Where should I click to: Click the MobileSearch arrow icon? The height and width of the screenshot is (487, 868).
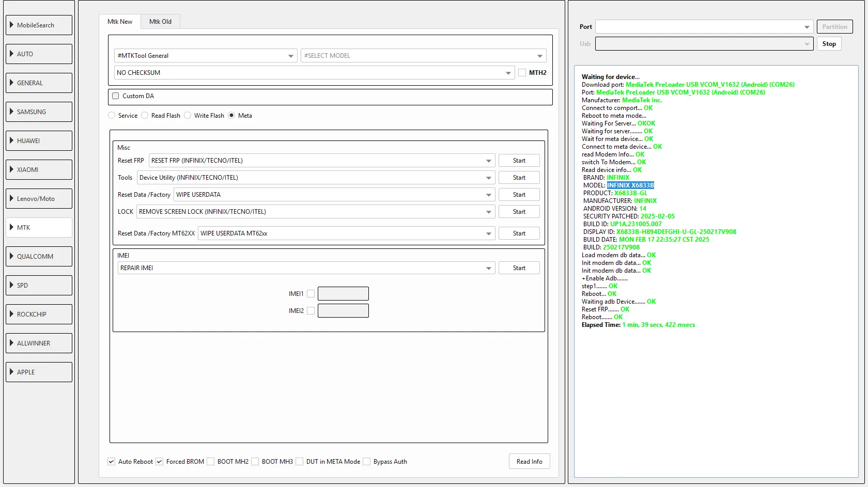click(11, 25)
